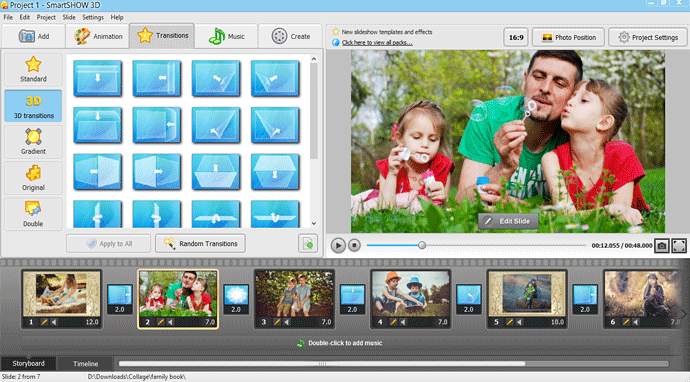Switch to the Storyboard view tab
This screenshot has width=690, height=382.
pyautogui.click(x=28, y=364)
